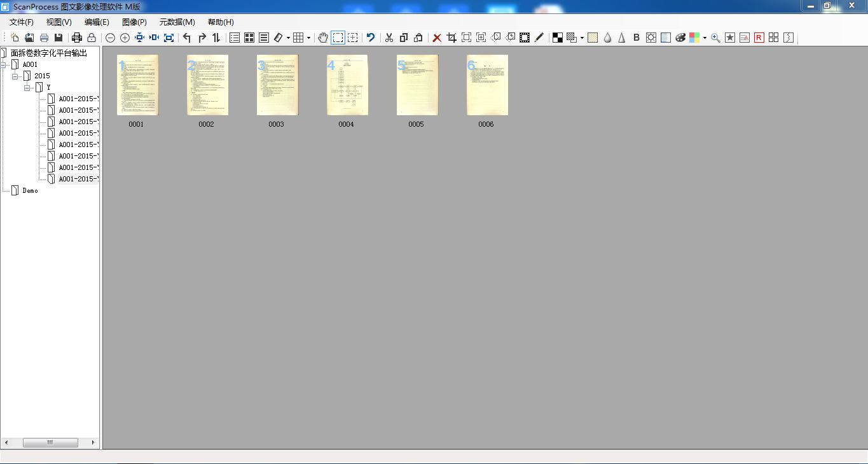The height and width of the screenshot is (464, 868).
Task: Collapse the 2015 tree node
Action: pos(16,76)
